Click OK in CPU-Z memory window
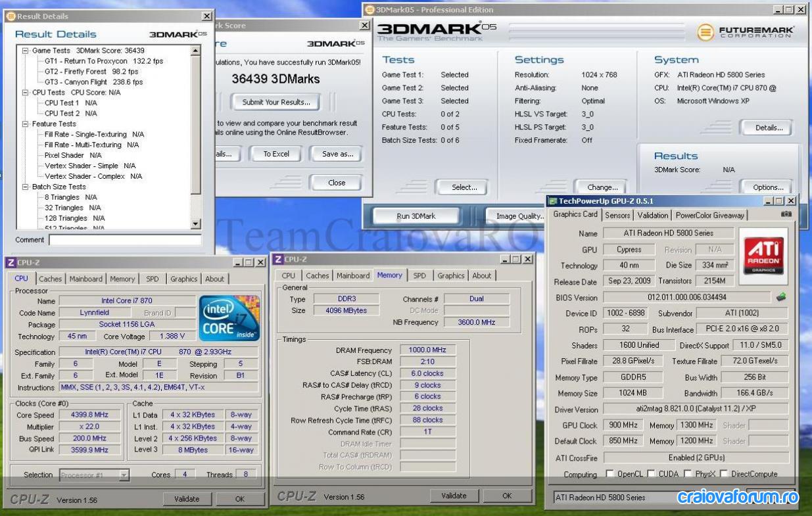Screen dimensions: 812x516 coord(507,496)
